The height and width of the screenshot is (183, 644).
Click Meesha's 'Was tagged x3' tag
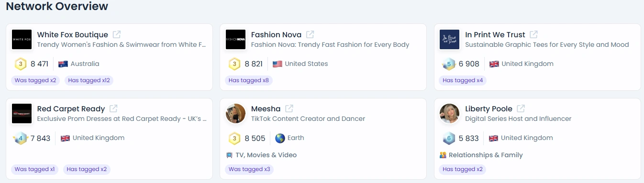pyautogui.click(x=249, y=169)
